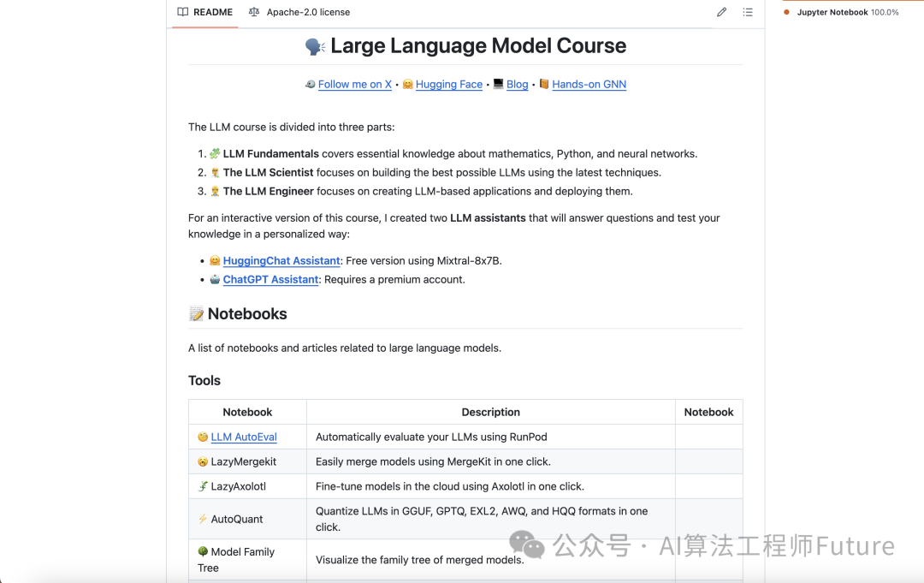
Task: Click the tree emoji before Model Family Tree
Action: (x=203, y=551)
